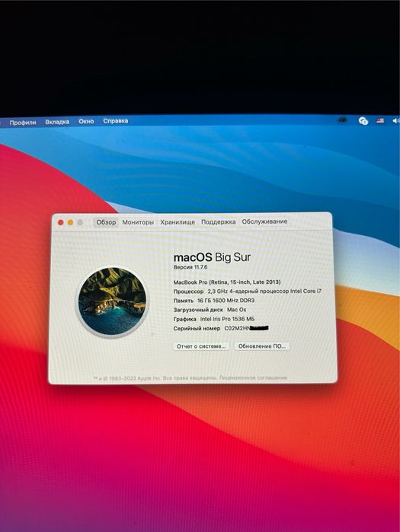
Task: Click the Загрузочный диск Mac Os line
Action: click(210, 310)
